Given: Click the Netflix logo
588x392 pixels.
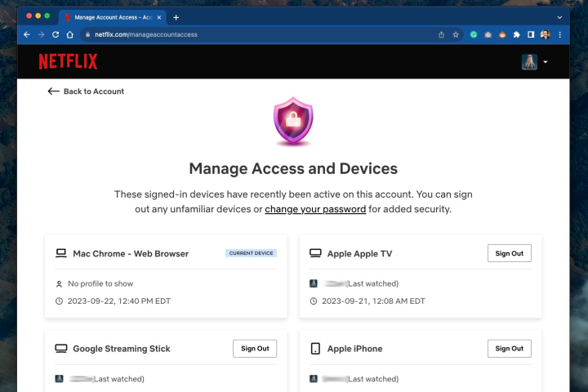Looking at the screenshot, I should tap(68, 61).
